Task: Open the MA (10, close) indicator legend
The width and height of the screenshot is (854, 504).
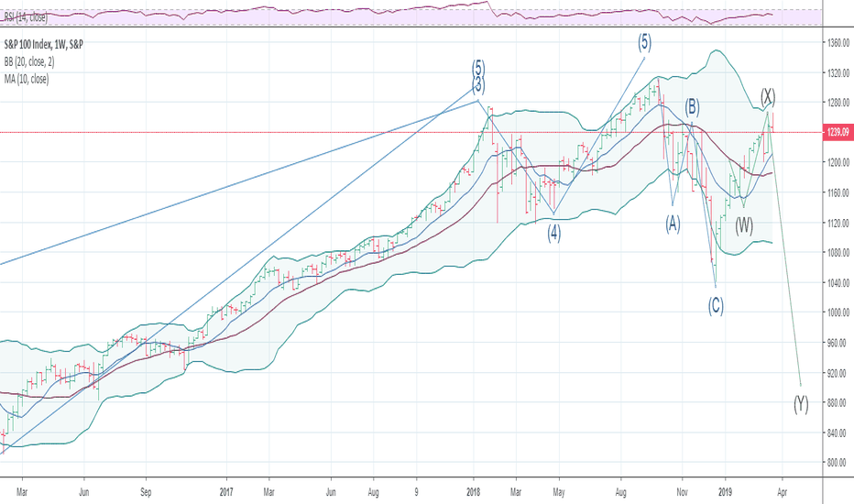Action: 27,80
